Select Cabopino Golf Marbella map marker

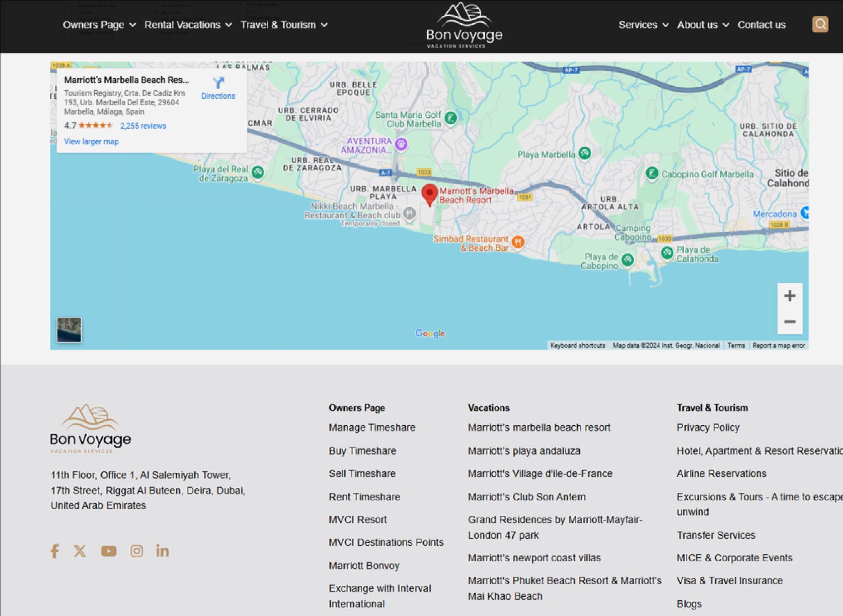click(652, 173)
